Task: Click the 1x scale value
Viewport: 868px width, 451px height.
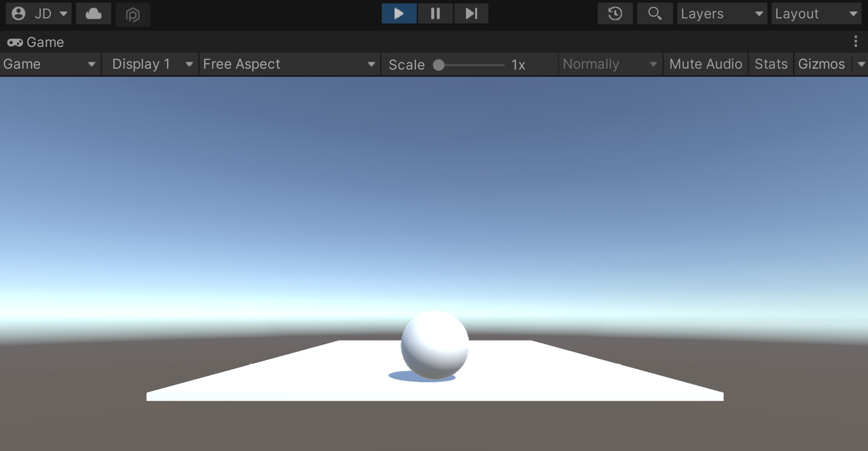Action: point(518,65)
